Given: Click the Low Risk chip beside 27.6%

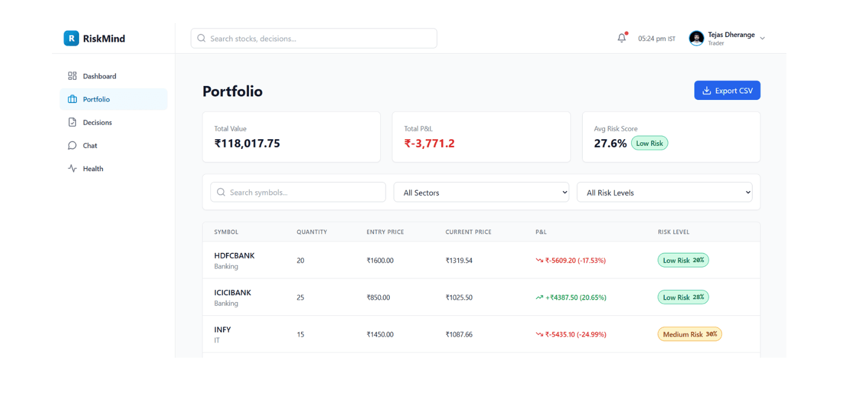Looking at the screenshot, I should tap(649, 143).
